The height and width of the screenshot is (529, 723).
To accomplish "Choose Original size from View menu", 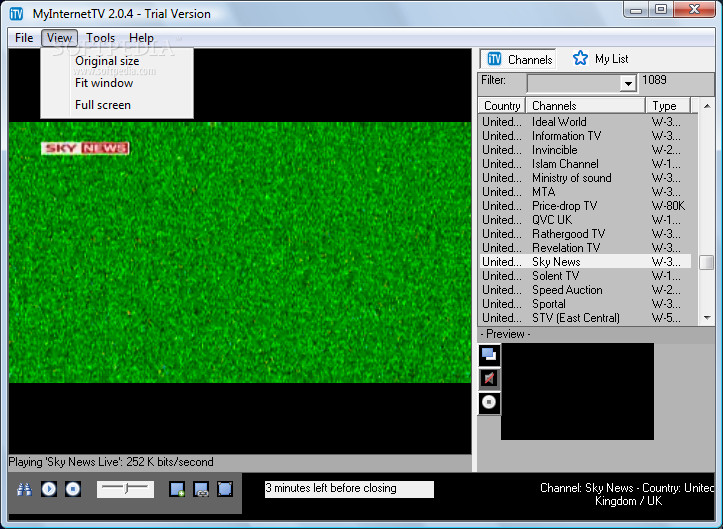I will (117, 61).
